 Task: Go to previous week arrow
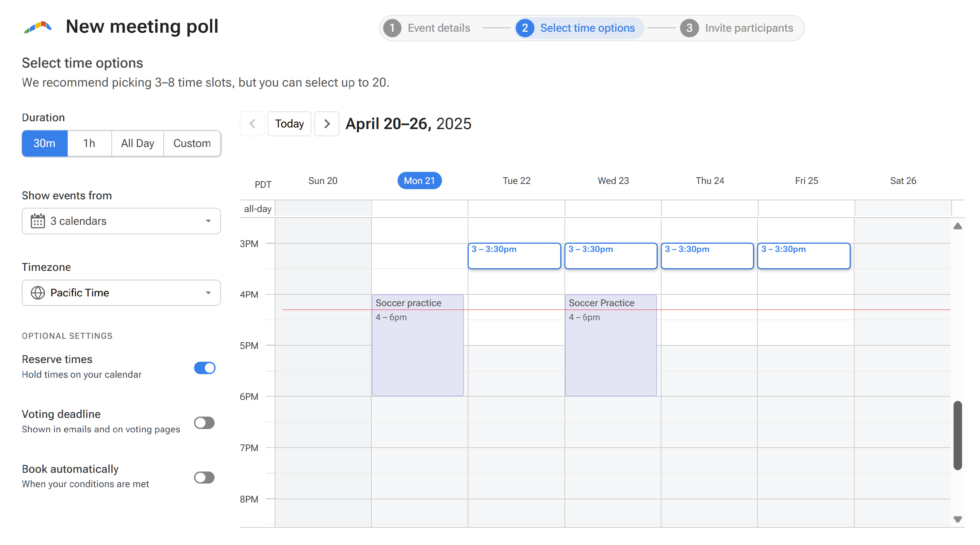[x=252, y=124]
